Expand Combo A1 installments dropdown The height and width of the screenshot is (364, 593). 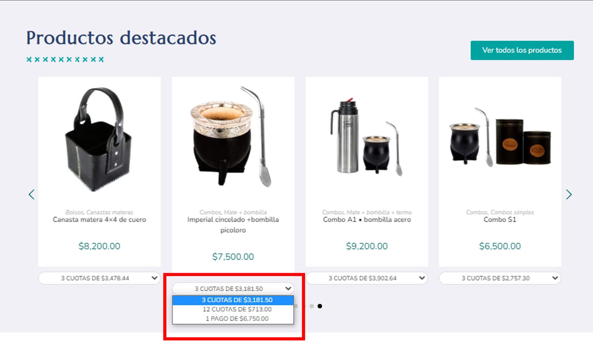[367, 278]
